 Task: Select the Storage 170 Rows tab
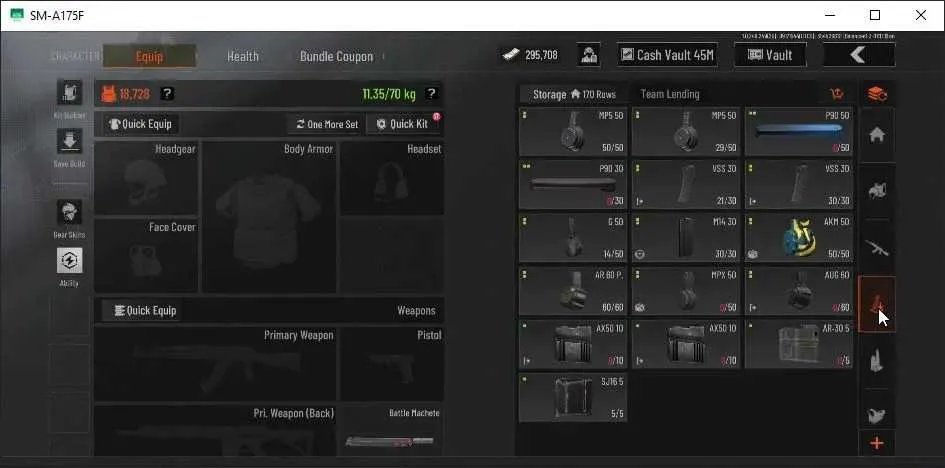click(573, 94)
